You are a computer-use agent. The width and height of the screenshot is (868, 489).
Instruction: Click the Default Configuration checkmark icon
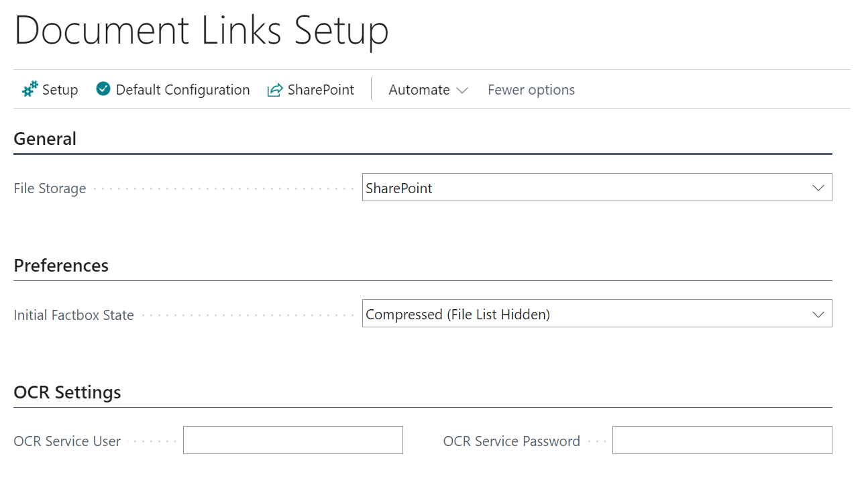pyautogui.click(x=102, y=88)
